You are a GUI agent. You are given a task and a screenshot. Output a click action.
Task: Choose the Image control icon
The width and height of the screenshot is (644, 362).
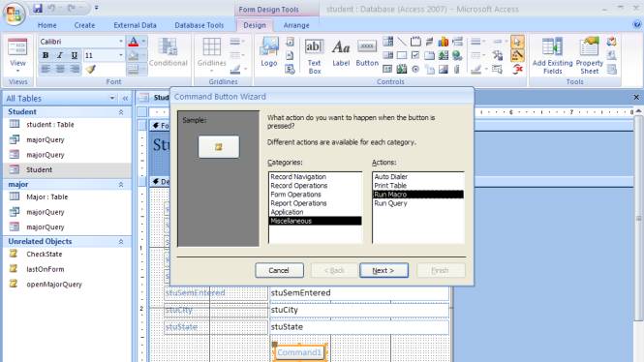444,69
